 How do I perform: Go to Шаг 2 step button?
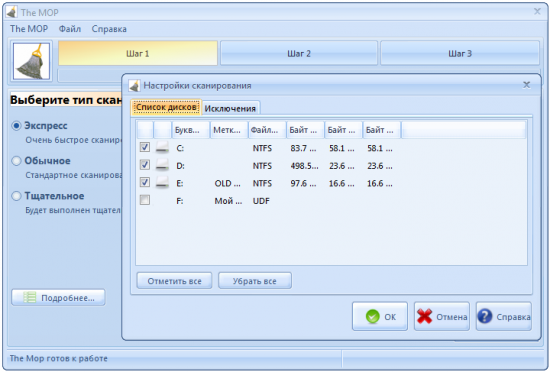click(299, 53)
